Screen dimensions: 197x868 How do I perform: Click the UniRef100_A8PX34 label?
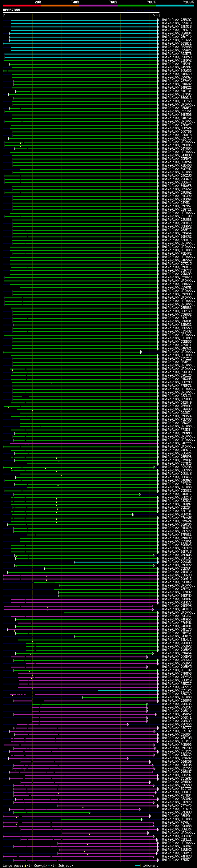pyautogui.click(x=177, y=514)
